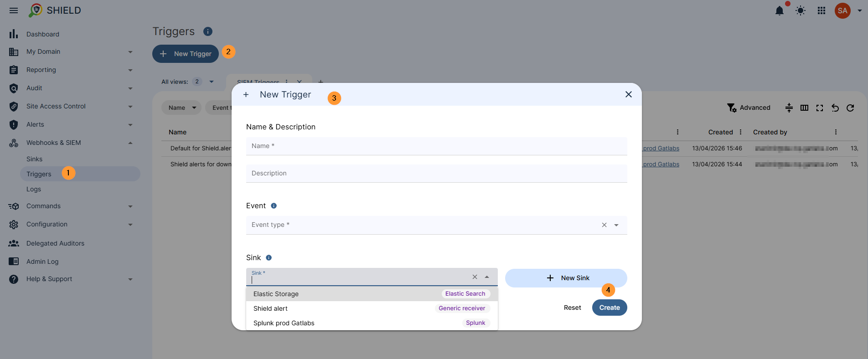Select Triggers submenu item

click(80, 174)
